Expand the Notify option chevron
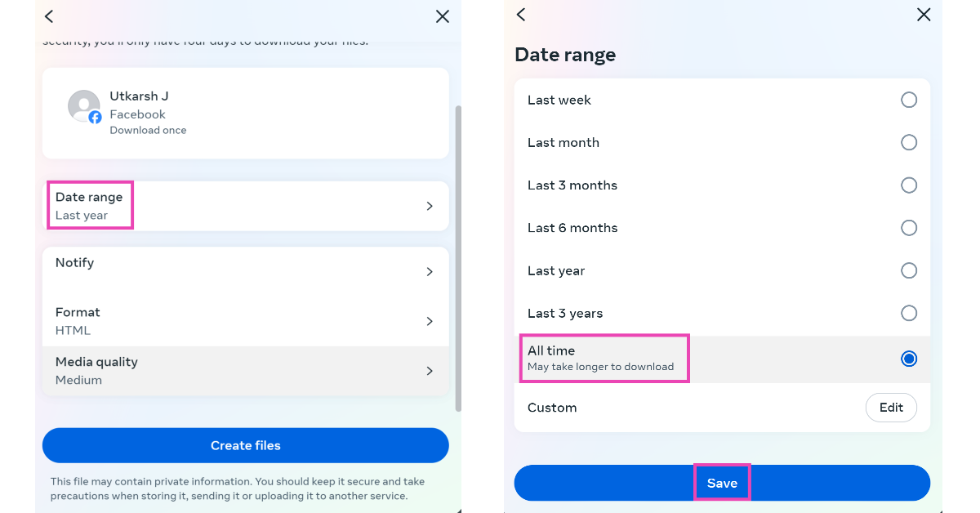 click(x=430, y=271)
